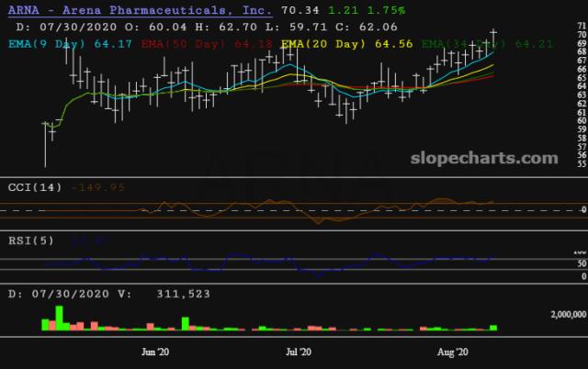
Task: Click the slopecharts.com watermark
Action: point(490,158)
